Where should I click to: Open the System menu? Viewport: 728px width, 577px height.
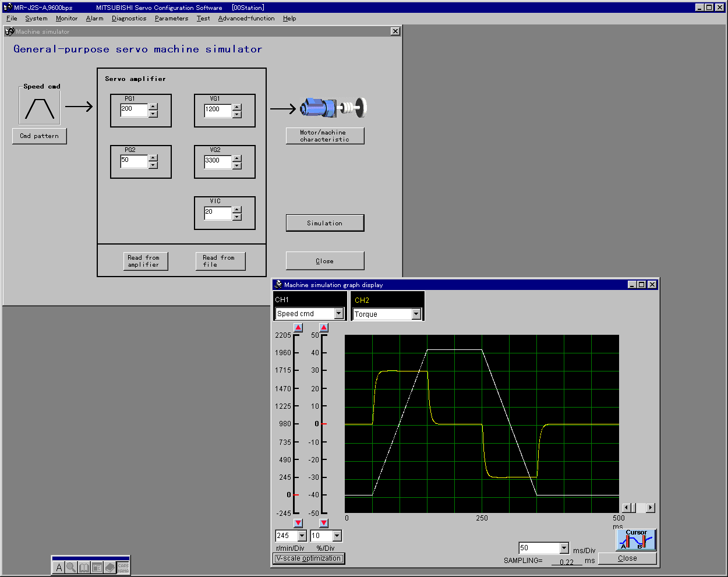[x=36, y=18]
